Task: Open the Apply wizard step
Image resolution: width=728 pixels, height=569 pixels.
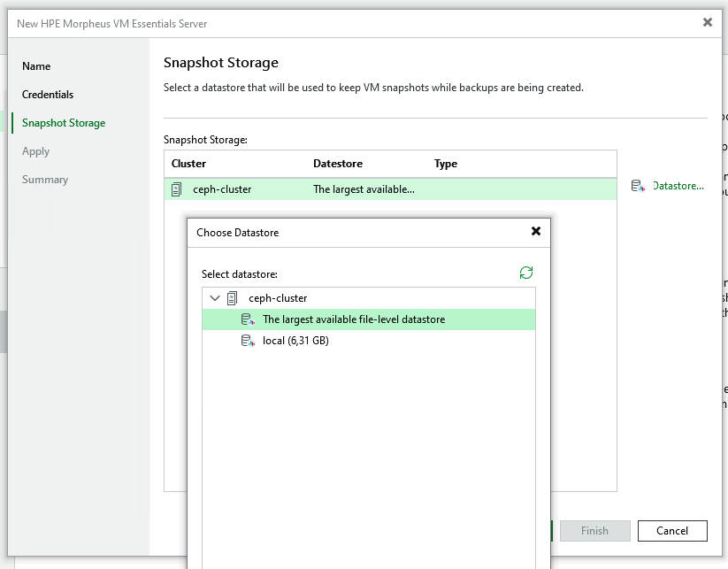Action: click(35, 151)
